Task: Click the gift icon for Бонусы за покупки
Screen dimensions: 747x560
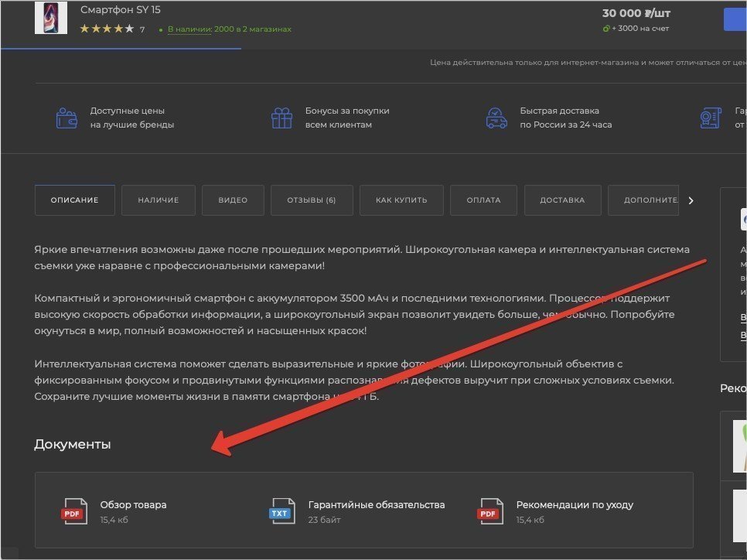Action: point(281,118)
